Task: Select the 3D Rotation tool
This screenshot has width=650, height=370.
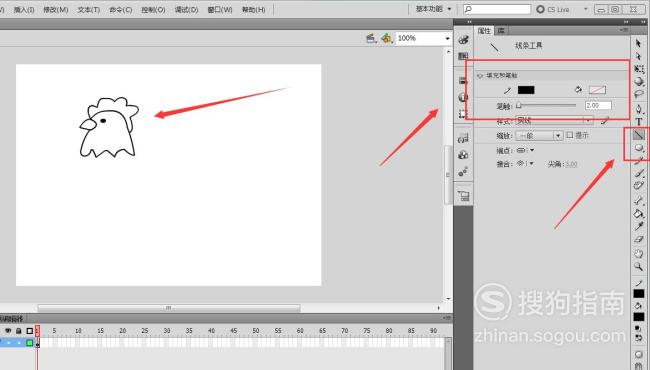Action: click(x=639, y=81)
